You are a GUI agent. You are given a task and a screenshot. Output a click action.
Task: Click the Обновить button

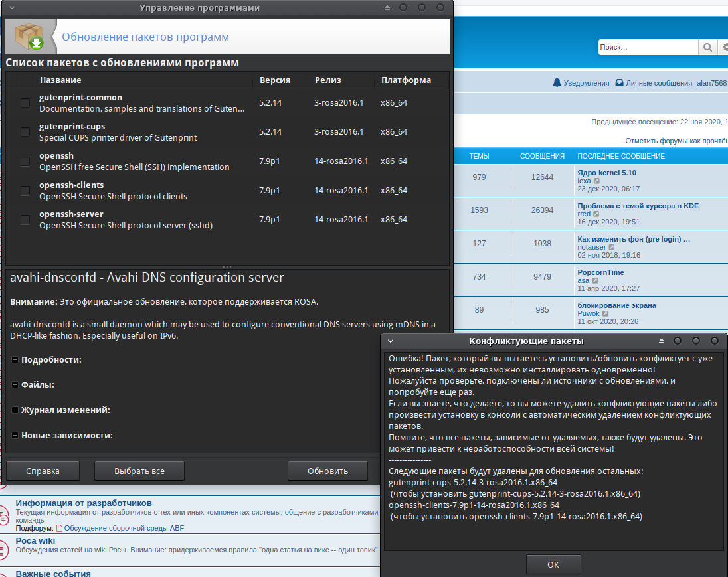tap(327, 471)
